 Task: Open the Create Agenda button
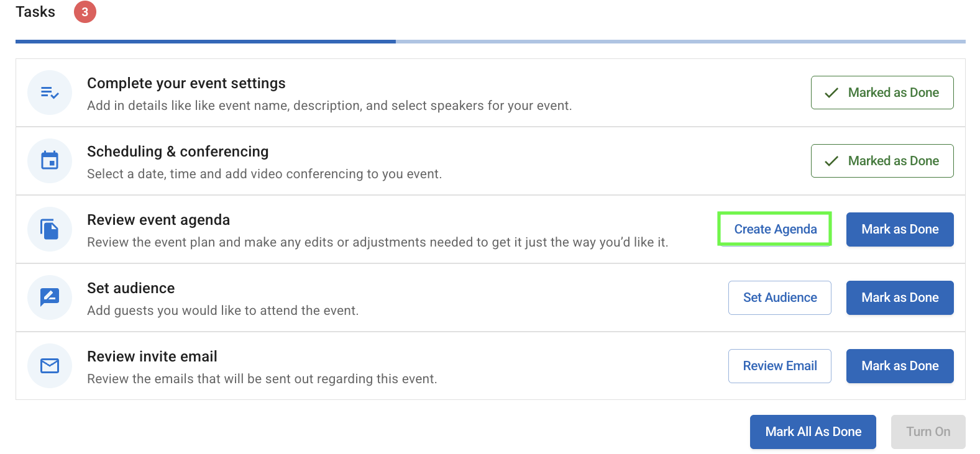pos(775,229)
